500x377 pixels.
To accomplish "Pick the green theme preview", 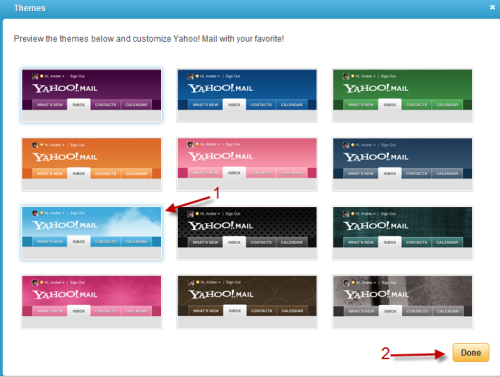I will tap(403, 95).
